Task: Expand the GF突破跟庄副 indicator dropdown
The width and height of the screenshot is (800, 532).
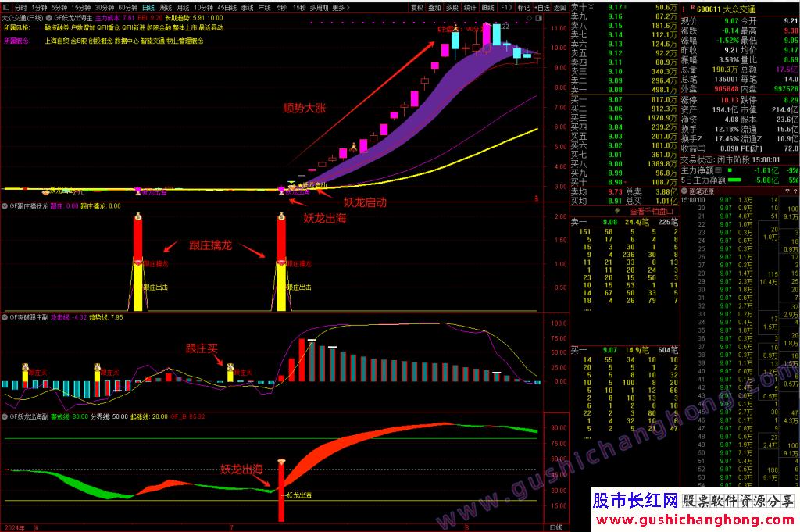Action: tap(5, 317)
